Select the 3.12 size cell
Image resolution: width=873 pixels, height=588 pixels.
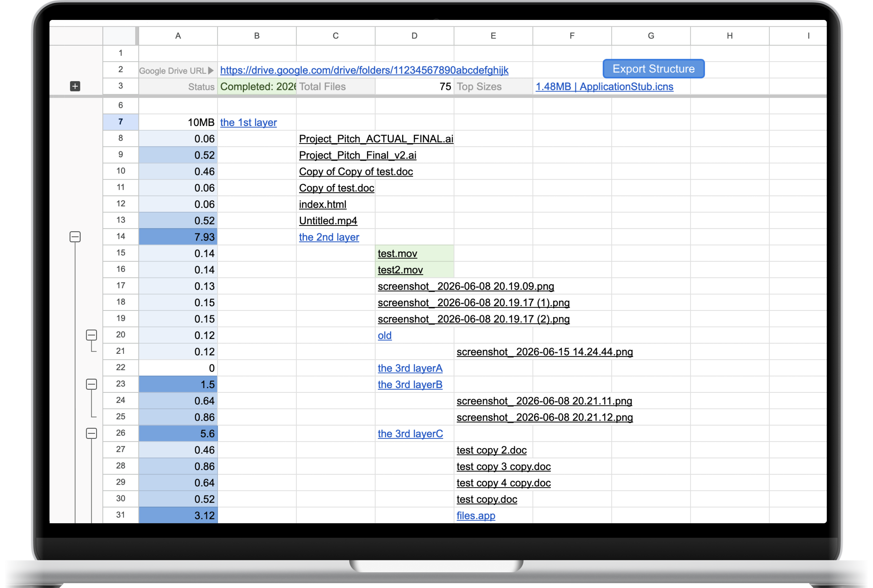(178, 515)
